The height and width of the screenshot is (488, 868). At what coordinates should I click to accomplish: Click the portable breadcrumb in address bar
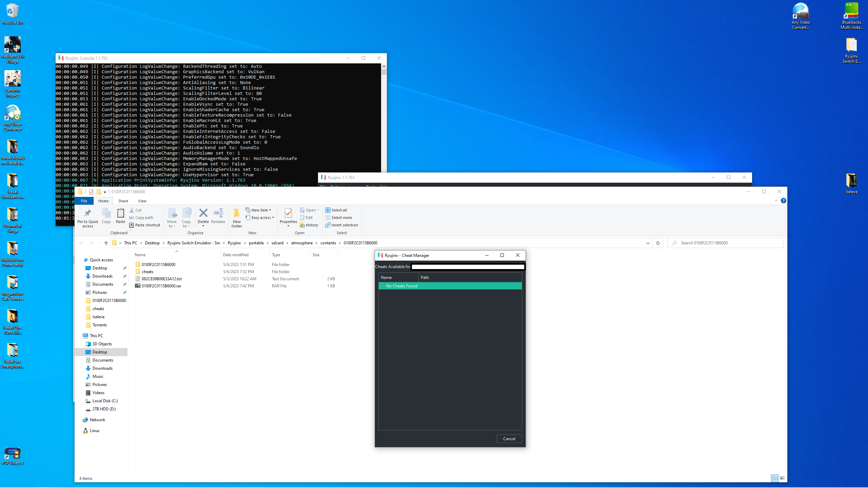click(256, 243)
